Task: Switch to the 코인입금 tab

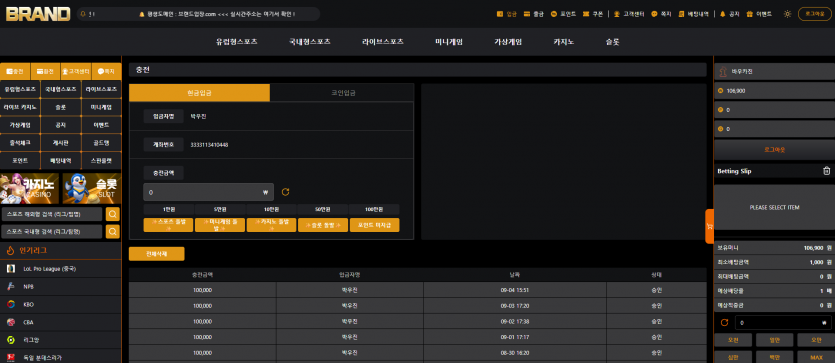Action: [342, 93]
